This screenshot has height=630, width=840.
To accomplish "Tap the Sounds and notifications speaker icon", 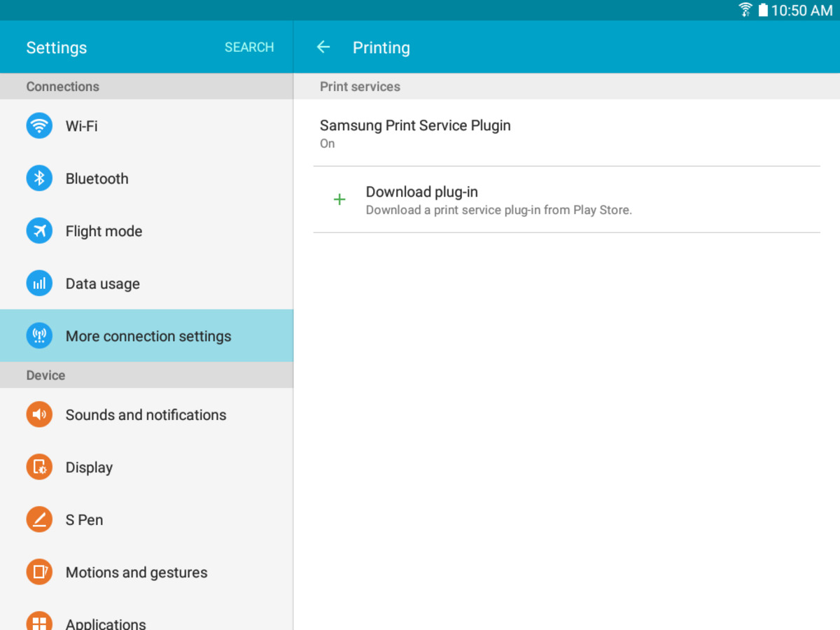I will (x=39, y=414).
